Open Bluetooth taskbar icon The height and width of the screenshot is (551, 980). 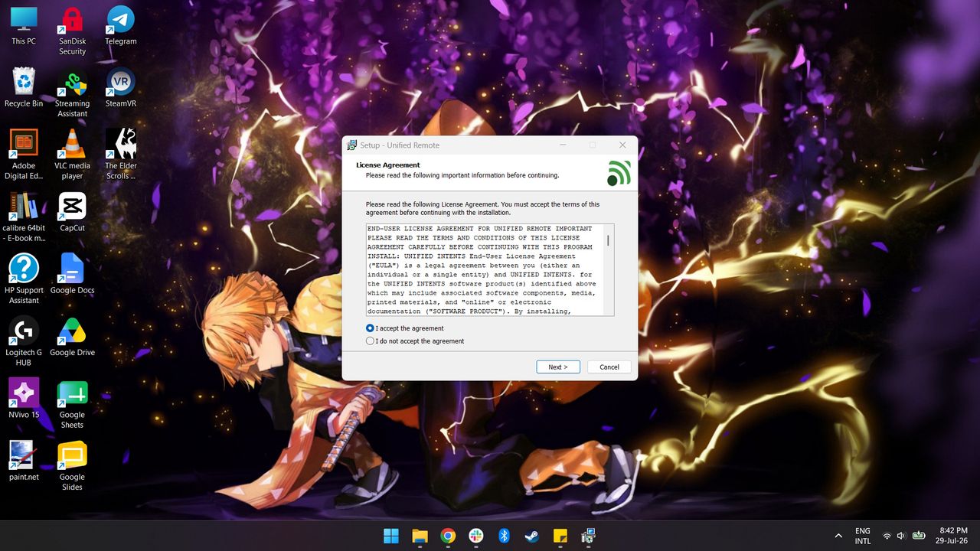point(504,536)
